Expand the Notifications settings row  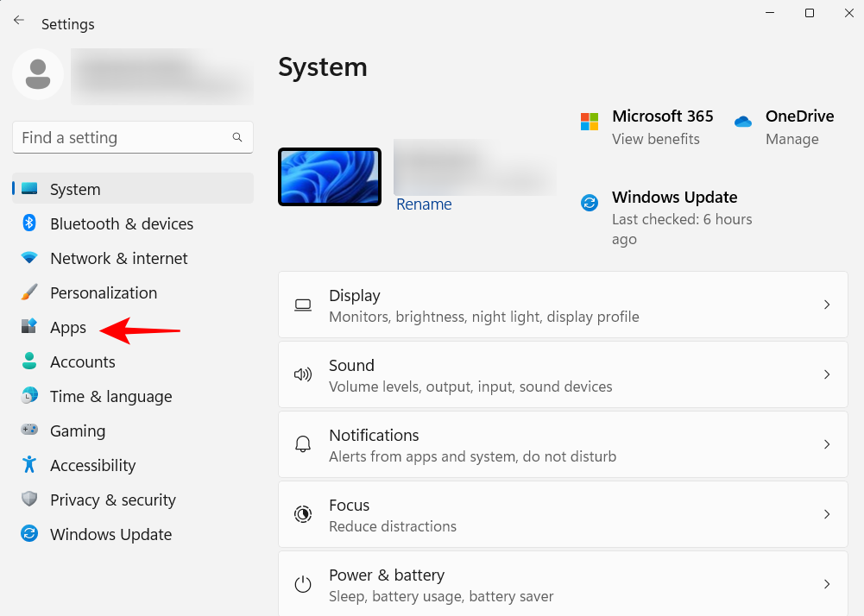click(x=562, y=444)
